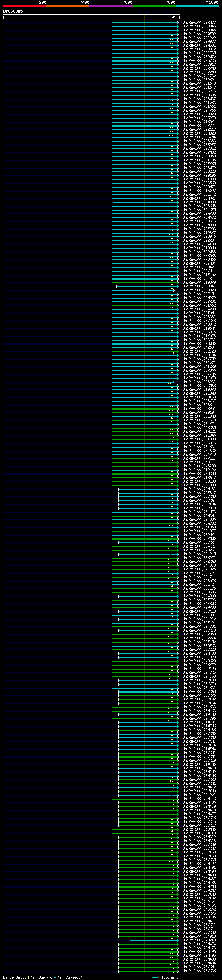Viewport: 222px width, 980px height.
Task: Select hit label UniRef100_Q9M496
Action: pyautogui.click(x=199, y=952)
